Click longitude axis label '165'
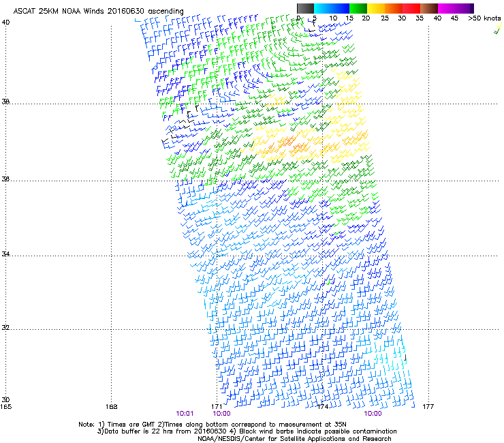 pyautogui.click(x=5, y=407)
